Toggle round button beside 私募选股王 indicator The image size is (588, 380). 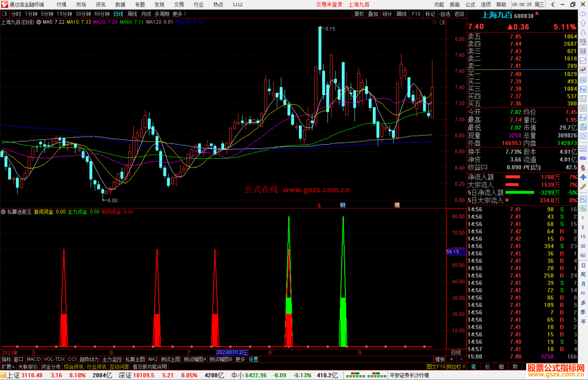[x=4, y=212]
